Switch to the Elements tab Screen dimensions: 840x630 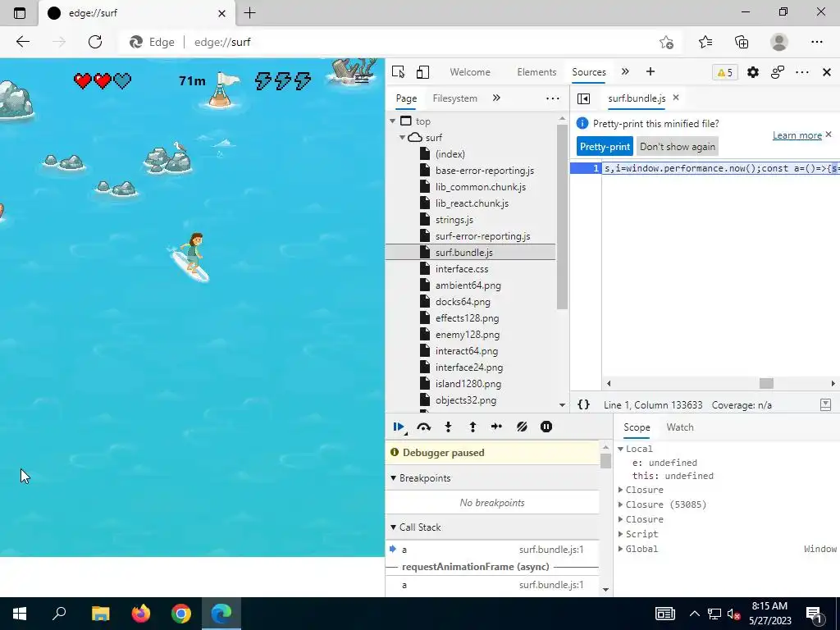[x=536, y=72]
